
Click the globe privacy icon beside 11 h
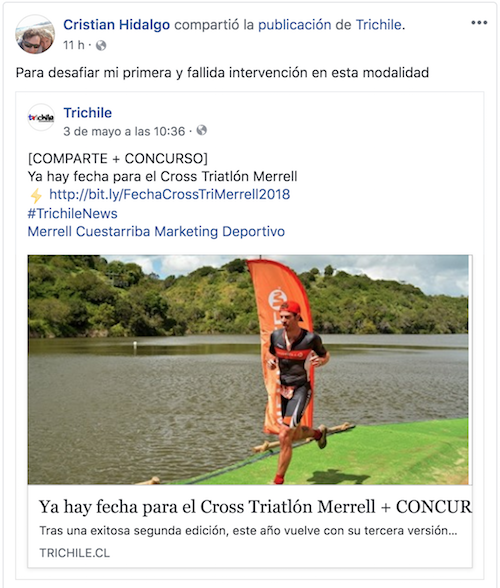pyautogui.click(x=101, y=45)
